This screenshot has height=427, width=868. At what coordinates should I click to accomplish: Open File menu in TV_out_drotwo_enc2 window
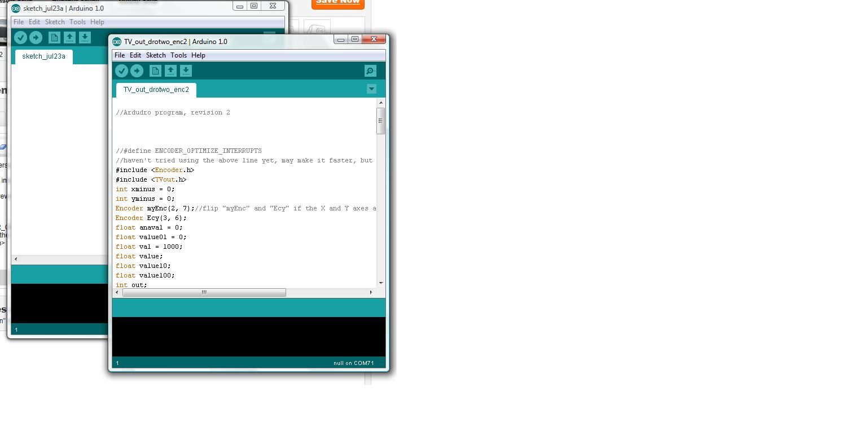120,55
